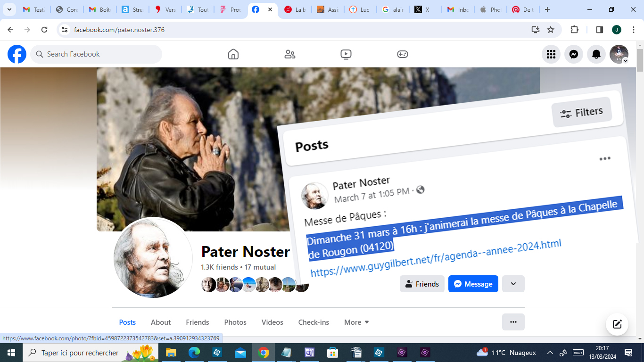Open Chrome tab search dropdown arrow

(9, 9)
